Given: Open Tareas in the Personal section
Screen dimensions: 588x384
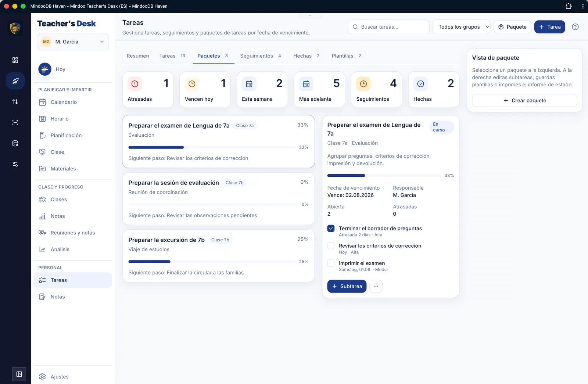Looking at the screenshot, I should 73,280.
